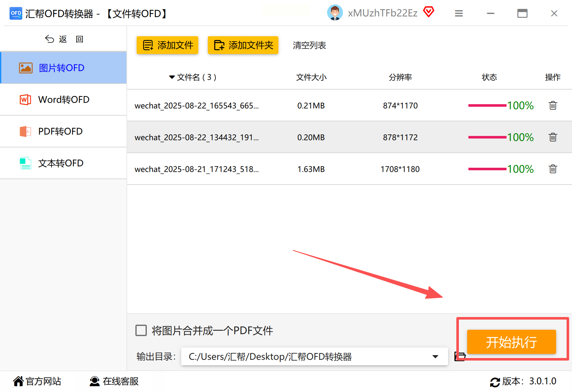Delete the wechat_2025-08-22_165543 file row
The image size is (572, 392).
[553, 105]
